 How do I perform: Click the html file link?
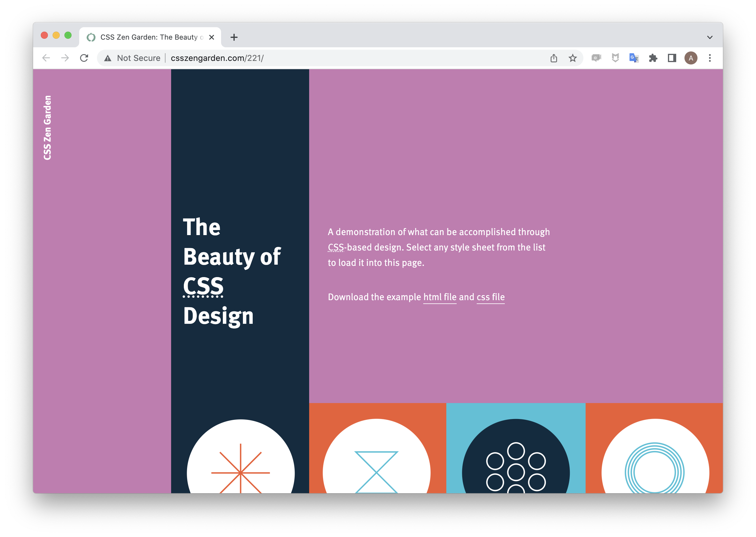click(x=440, y=297)
